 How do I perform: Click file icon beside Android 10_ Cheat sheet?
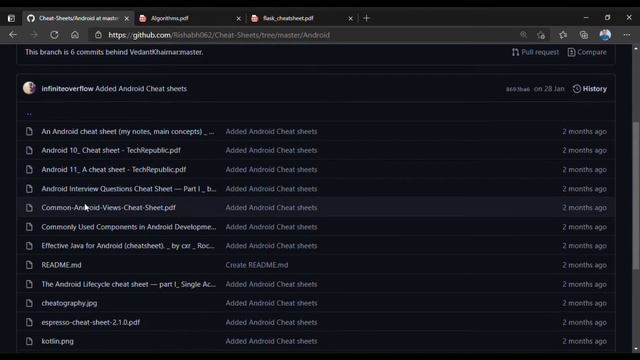click(29, 150)
